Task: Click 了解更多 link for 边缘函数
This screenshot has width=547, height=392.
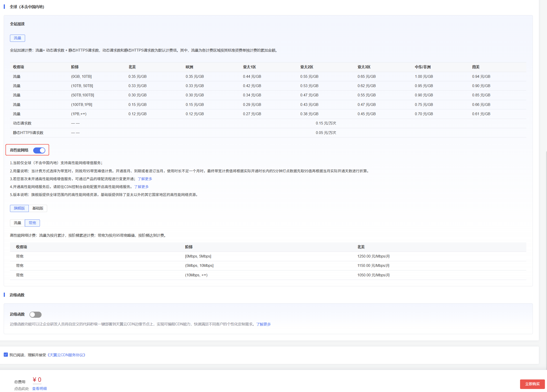Action: pyautogui.click(x=263, y=324)
